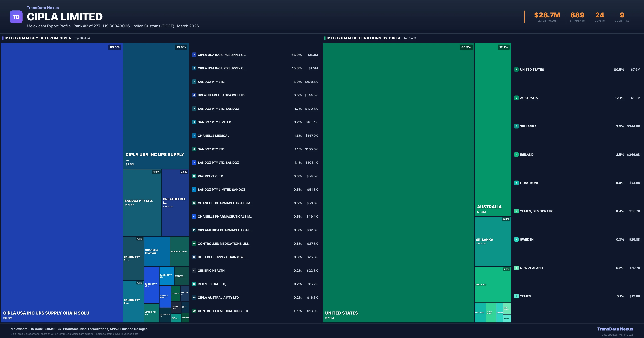Click rank 10 badge beside VIATRIS PTY LTD
The width and height of the screenshot is (644, 338).
(x=194, y=176)
